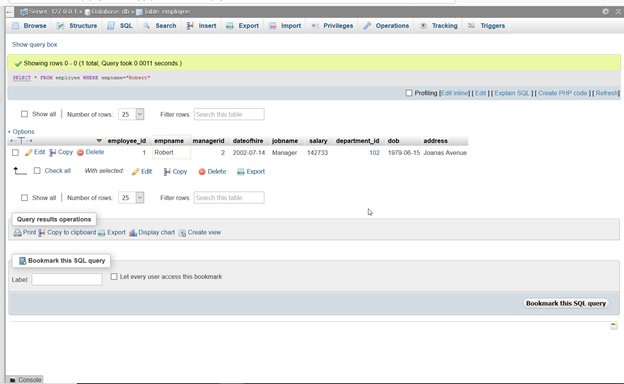Click the bookmark Label input field
The image size is (624, 384).
[x=67, y=279]
